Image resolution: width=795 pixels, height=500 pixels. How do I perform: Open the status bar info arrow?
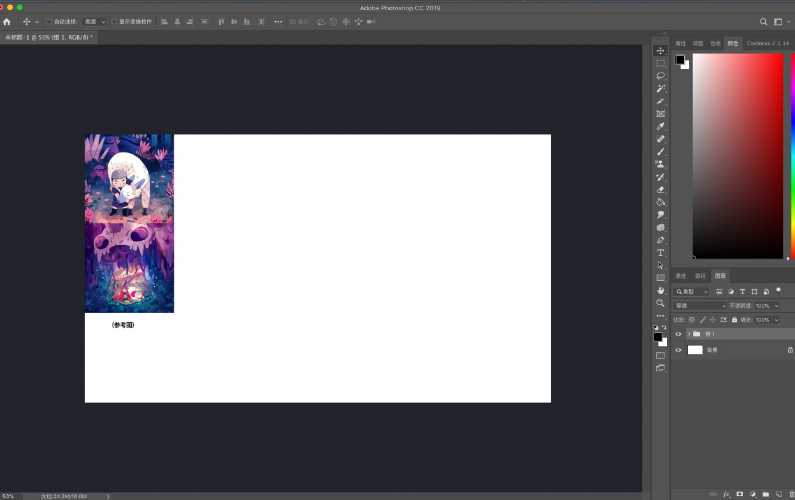point(108,496)
